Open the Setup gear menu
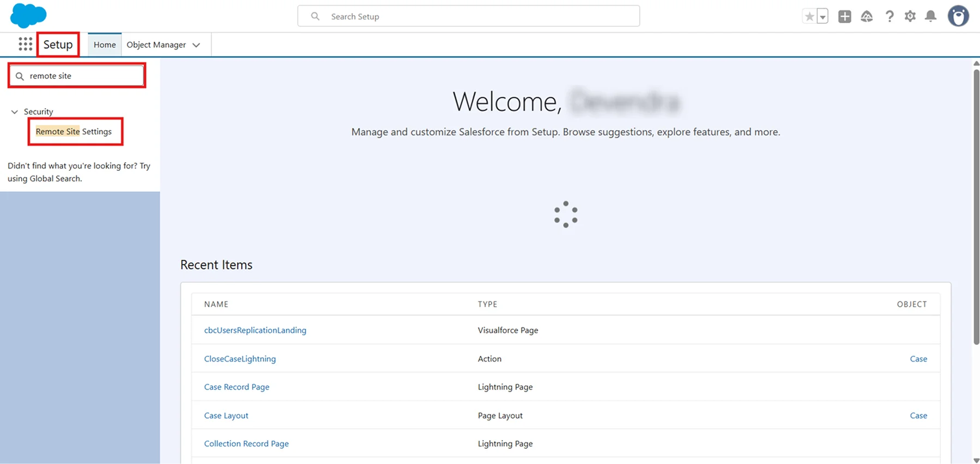 tap(910, 16)
